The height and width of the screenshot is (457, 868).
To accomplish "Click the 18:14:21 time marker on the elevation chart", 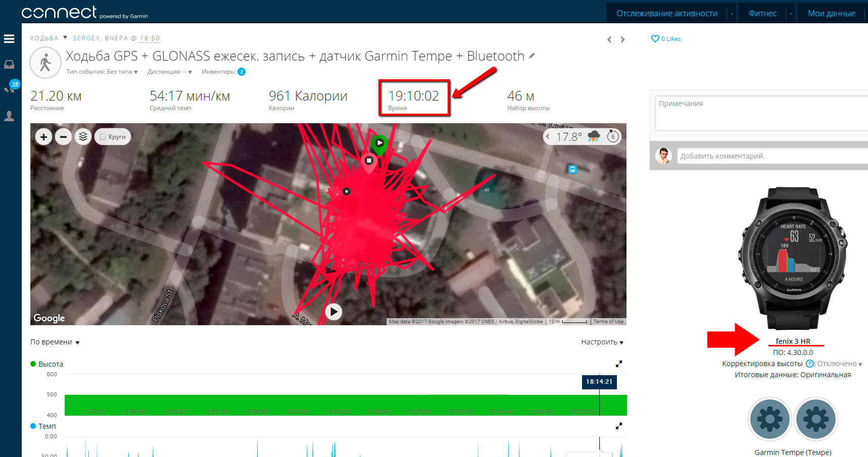I will click(x=599, y=382).
